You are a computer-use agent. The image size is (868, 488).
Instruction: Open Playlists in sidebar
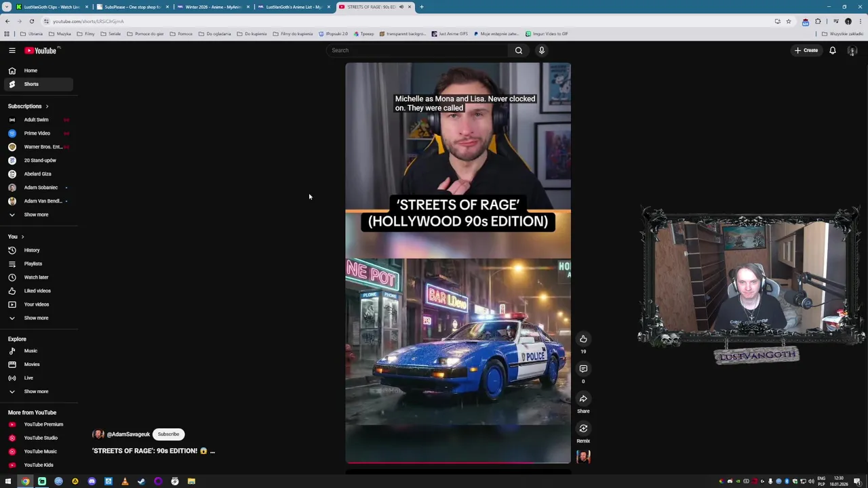click(37, 264)
